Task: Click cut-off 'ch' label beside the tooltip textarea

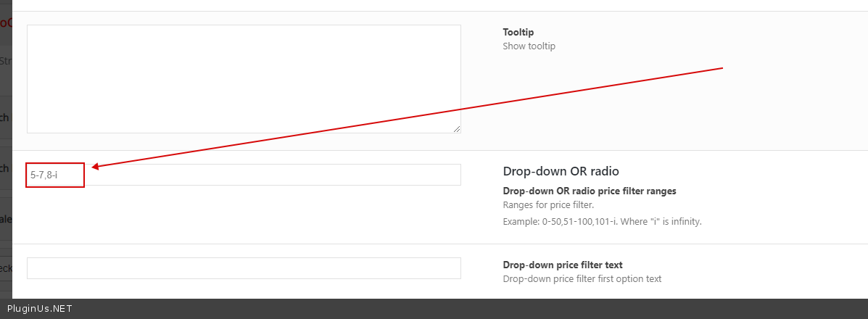Action: coord(5,117)
